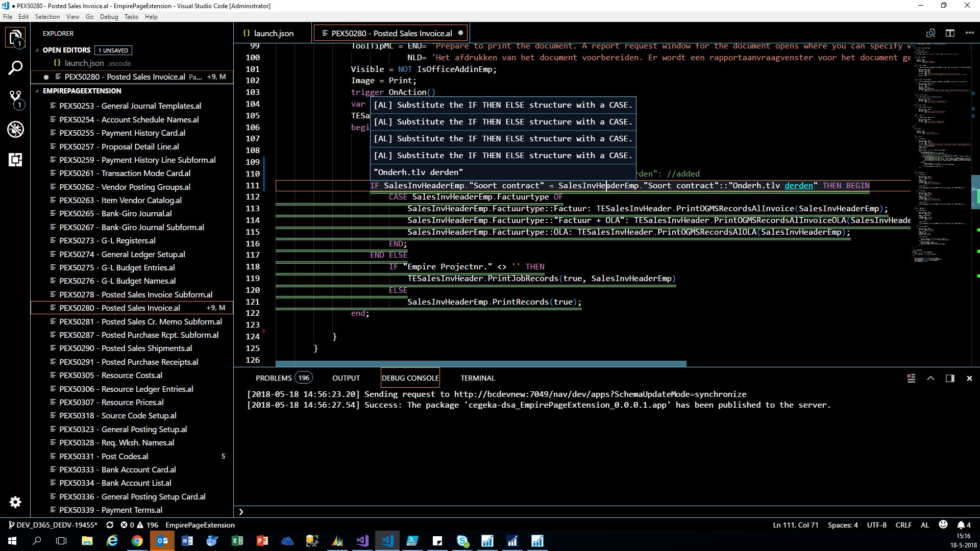The image size is (980, 551).
Task: Open the Source Control view icon
Action: click(x=15, y=98)
